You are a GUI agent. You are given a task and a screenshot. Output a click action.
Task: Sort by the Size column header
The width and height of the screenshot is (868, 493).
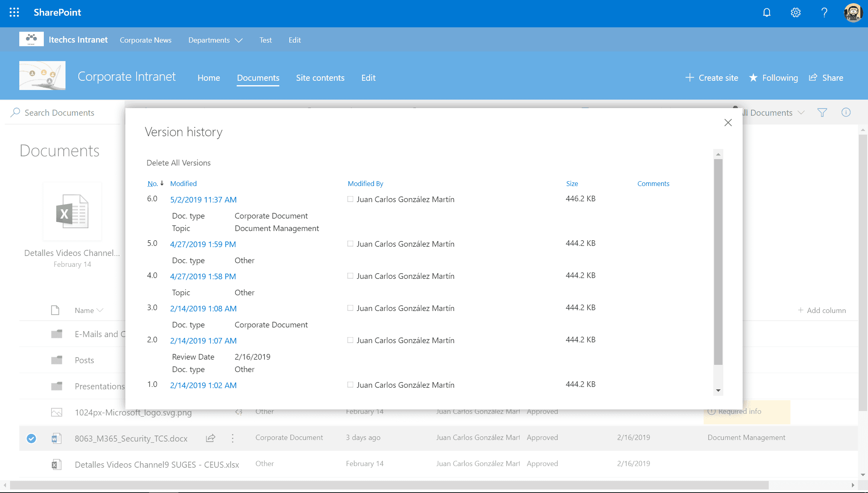[572, 184]
